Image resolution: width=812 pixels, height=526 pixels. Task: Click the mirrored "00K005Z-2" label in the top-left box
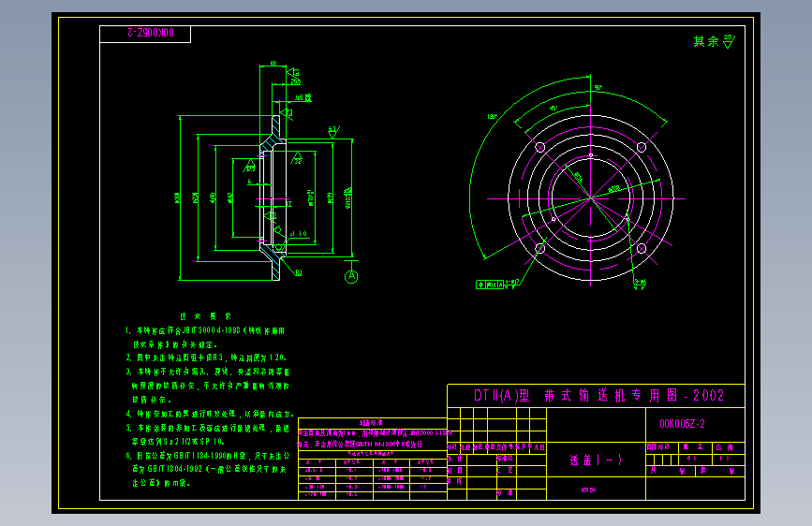coord(151,33)
